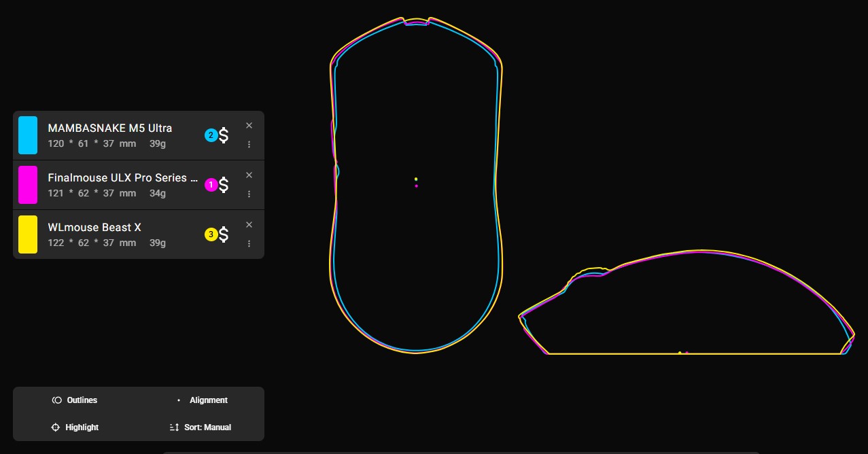Open more options for Finalmouse ULX Pro Series
The height and width of the screenshot is (454, 868).
249,194
